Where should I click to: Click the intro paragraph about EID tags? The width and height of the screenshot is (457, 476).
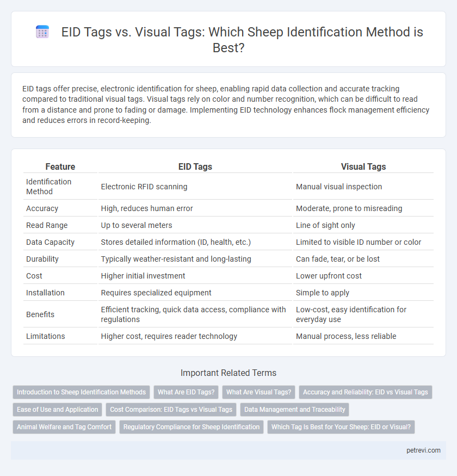(226, 104)
